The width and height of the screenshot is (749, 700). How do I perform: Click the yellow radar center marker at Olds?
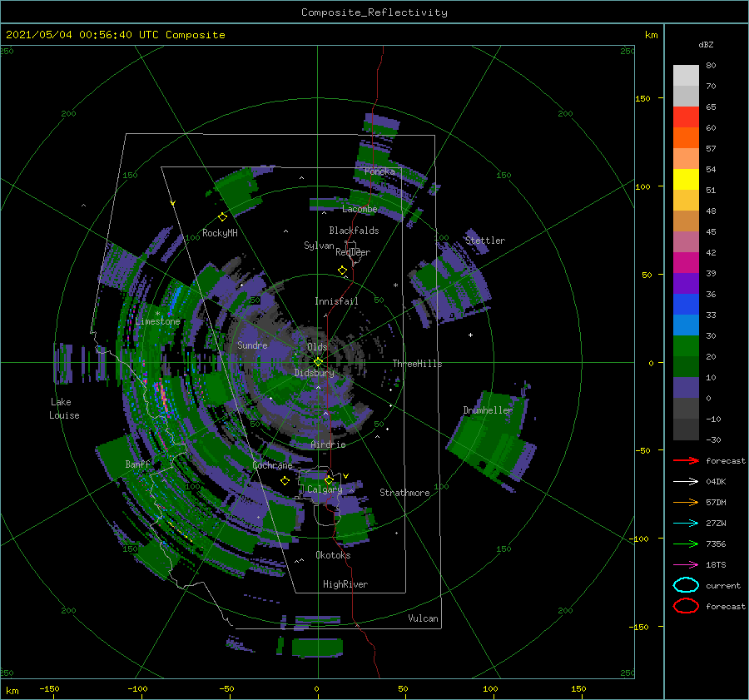click(x=318, y=362)
